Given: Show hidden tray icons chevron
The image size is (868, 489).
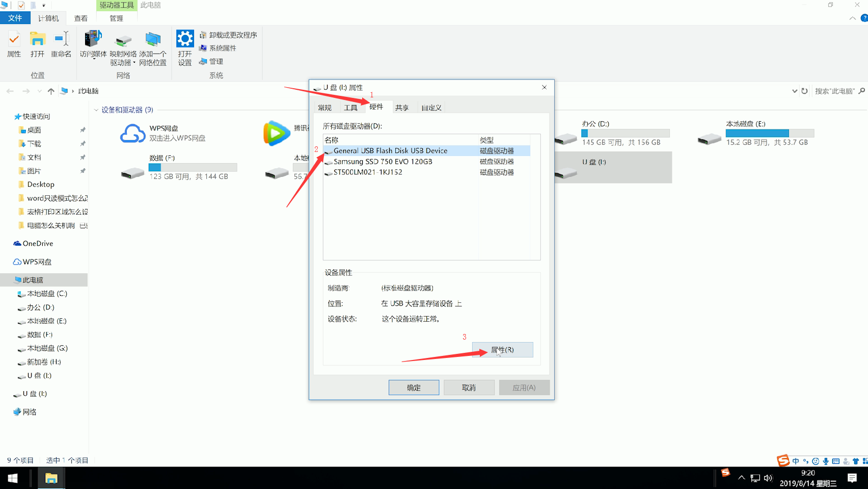Looking at the screenshot, I should (x=742, y=478).
